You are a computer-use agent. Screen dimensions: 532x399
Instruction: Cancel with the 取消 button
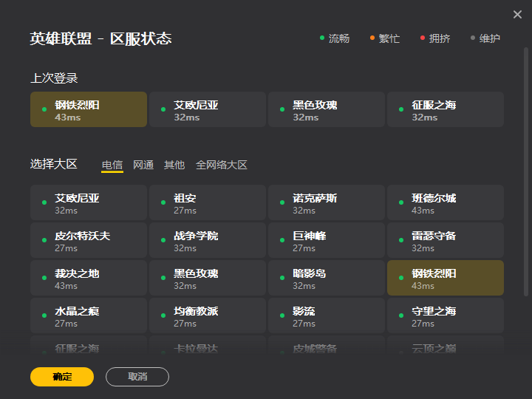click(x=137, y=377)
